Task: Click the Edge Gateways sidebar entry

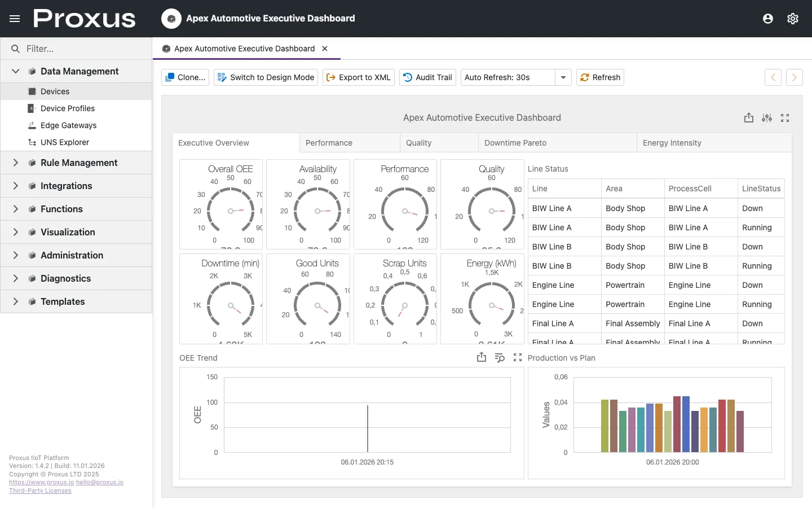Action: coord(67,125)
